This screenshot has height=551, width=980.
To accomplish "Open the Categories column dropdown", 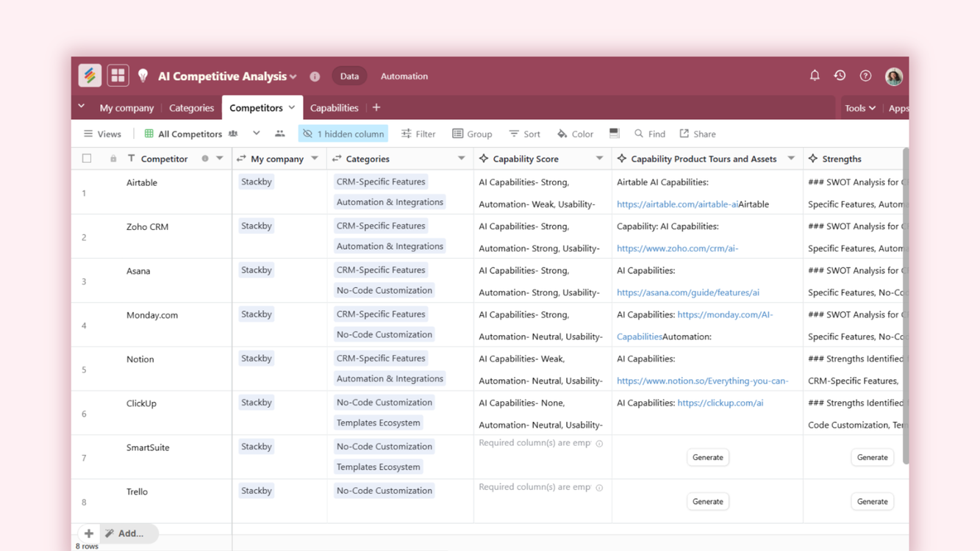I will click(462, 158).
